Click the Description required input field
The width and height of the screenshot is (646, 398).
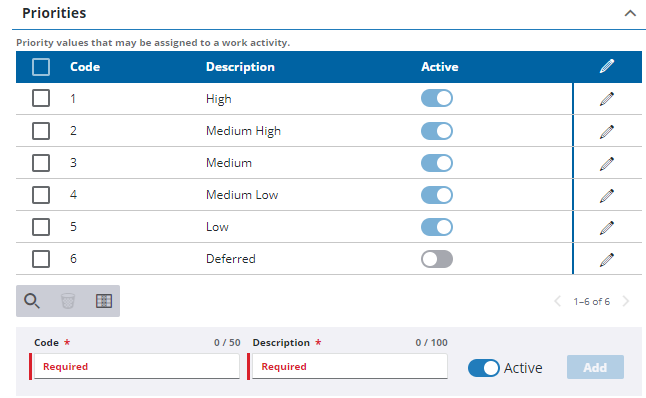pyautogui.click(x=349, y=366)
